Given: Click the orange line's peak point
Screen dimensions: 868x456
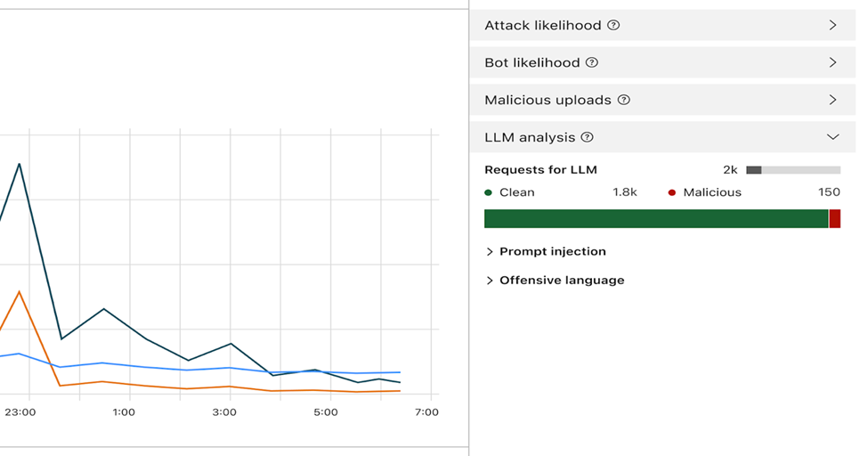Looking at the screenshot, I should 19,291.
